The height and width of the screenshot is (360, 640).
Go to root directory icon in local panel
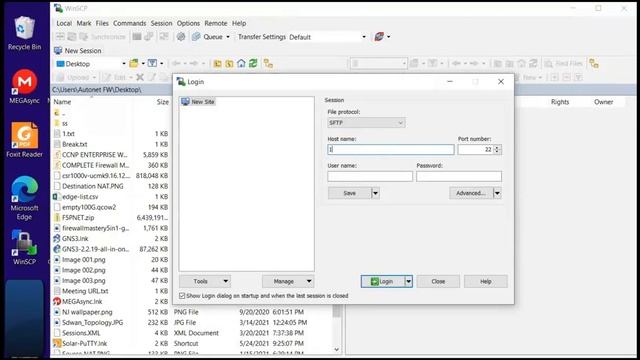click(x=229, y=64)
